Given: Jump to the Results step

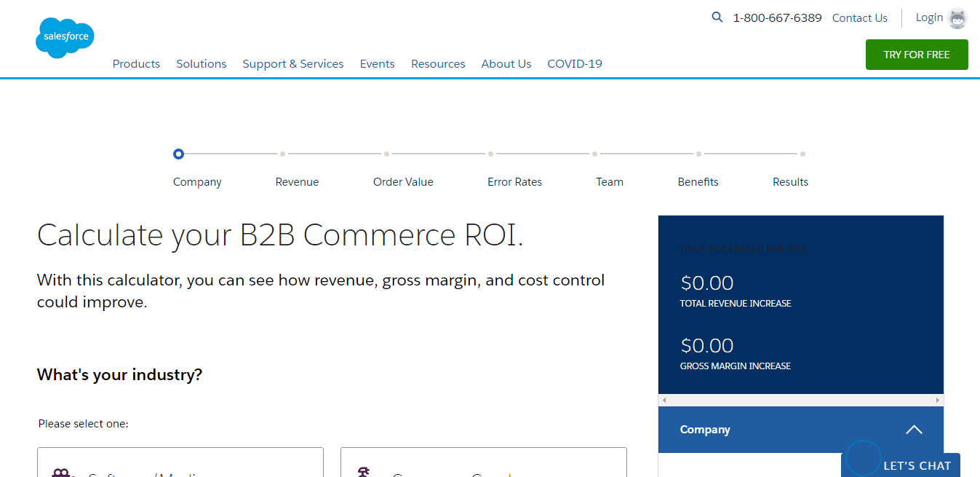Looking at the screenshot, I should (790, 182).
